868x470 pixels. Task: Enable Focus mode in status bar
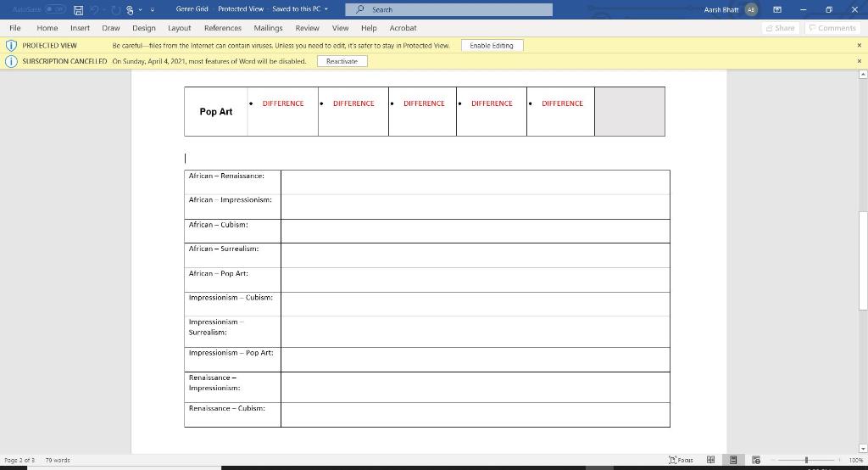pyautogui.click(x=681, y=460)
